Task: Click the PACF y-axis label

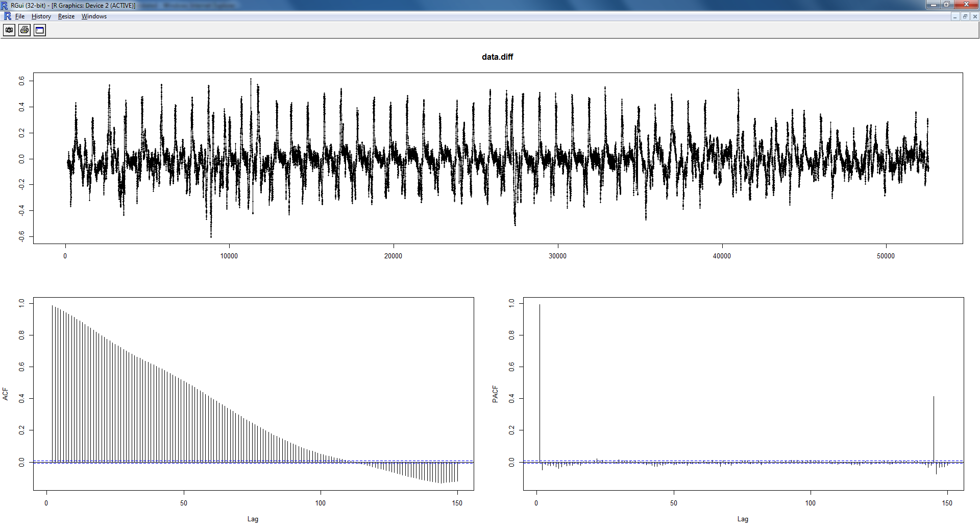Action: 495,394
